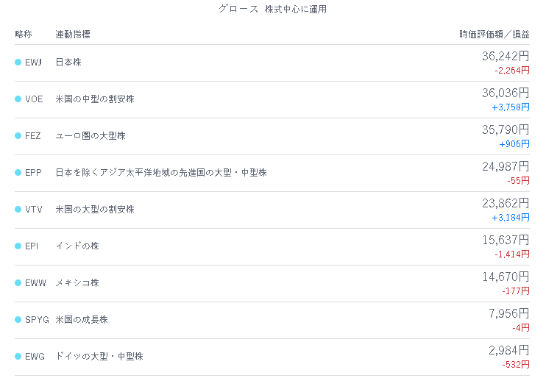The width and height of the screenshot is (546, 392).
Task: Click the blue dot beside EWG
Action: [18, 357]
